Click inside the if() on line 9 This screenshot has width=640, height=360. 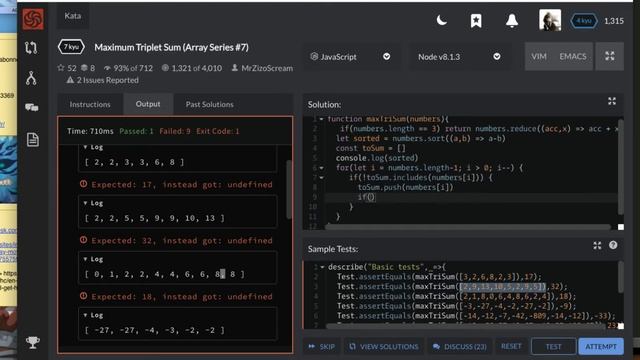pos(370,197)
